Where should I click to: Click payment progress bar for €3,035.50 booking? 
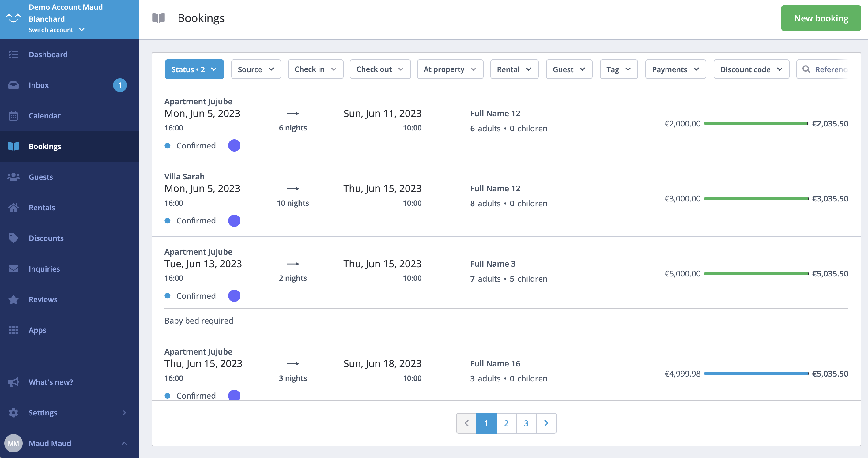pos(756,199)
